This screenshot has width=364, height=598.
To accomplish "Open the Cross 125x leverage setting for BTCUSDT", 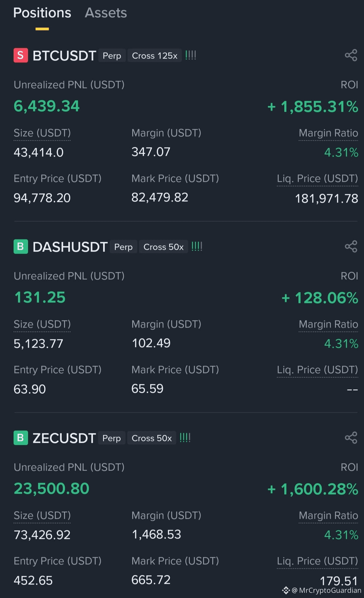I will point(154,56).
